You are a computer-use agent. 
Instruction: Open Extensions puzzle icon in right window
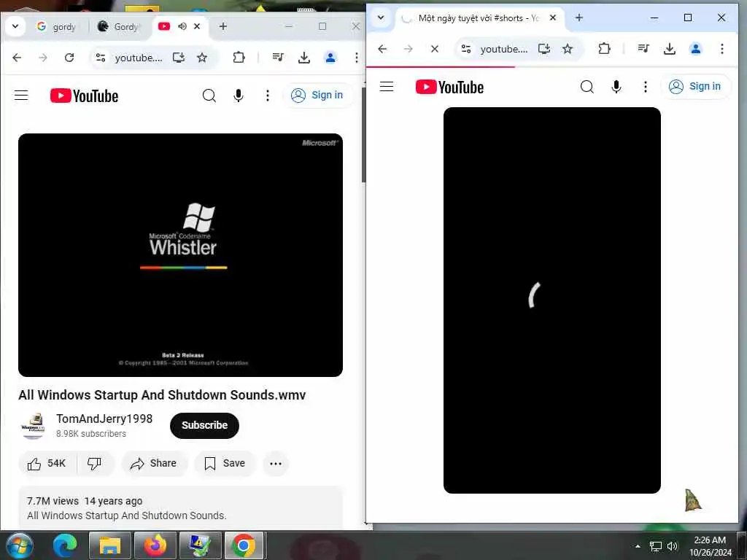coord(604,49)
